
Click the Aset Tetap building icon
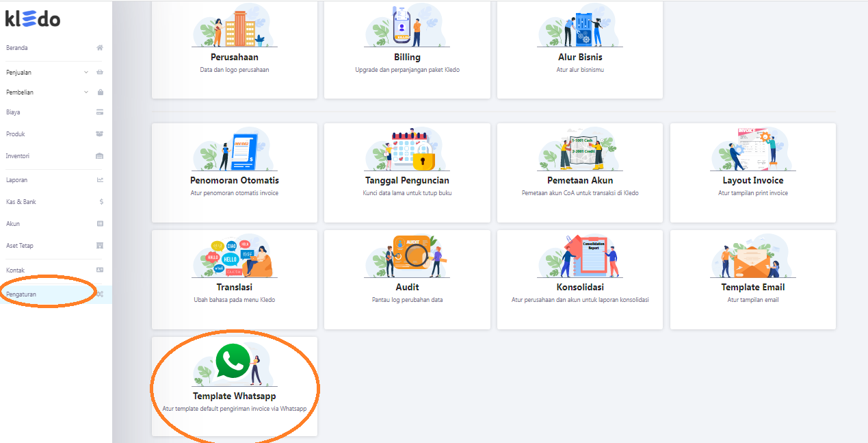tap(100, 246)
